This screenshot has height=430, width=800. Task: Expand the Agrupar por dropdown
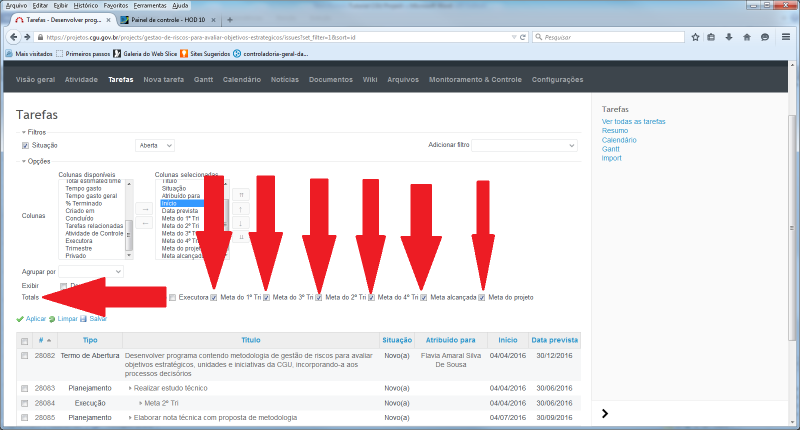(91, 271)
